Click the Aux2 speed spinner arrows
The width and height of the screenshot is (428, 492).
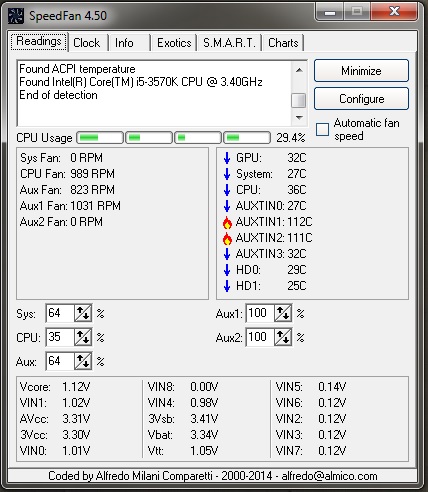[x=283, y=337]
